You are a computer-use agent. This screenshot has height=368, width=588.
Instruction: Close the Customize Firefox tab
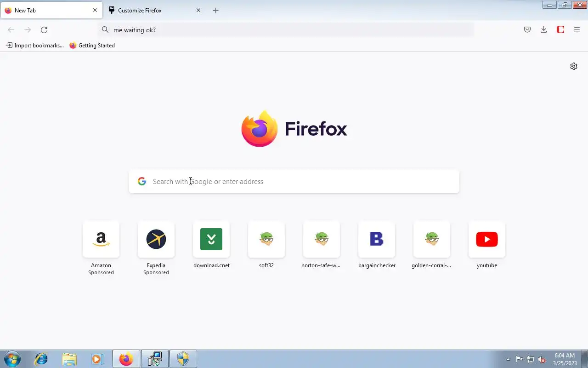[x=198, y=10]
